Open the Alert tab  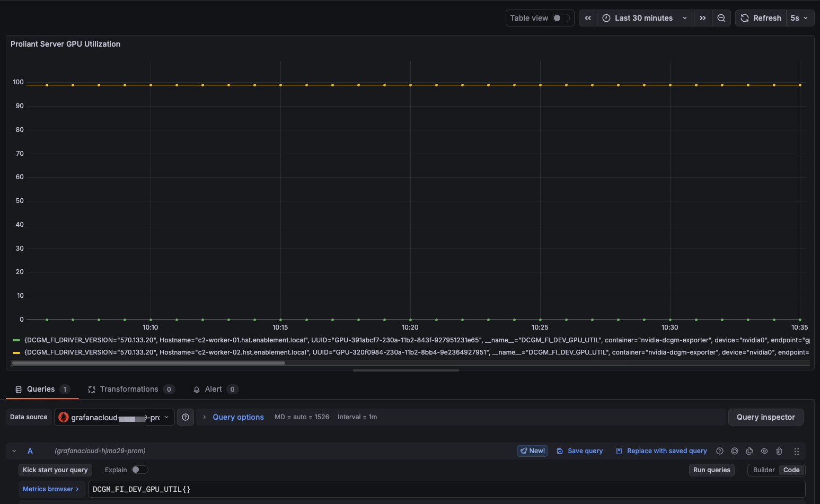(x=213, y=389)
